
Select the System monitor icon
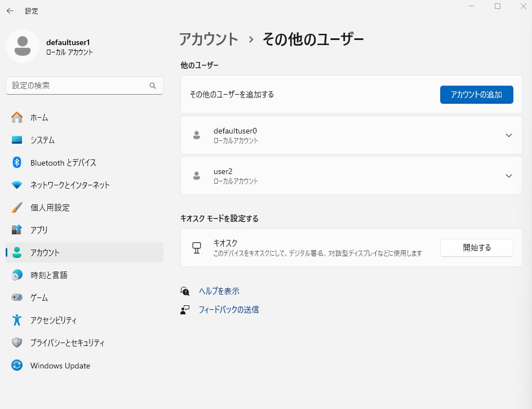tap(17, 140)
